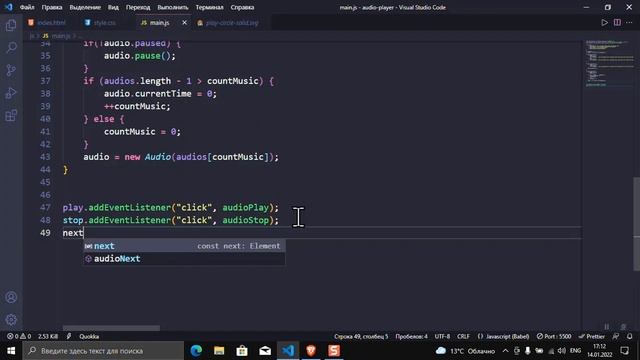Image resolution: width=640 pixels, height=360 pixels.
Task: Click the main.js breadcrumb item
Action: (x=57, y=36)
